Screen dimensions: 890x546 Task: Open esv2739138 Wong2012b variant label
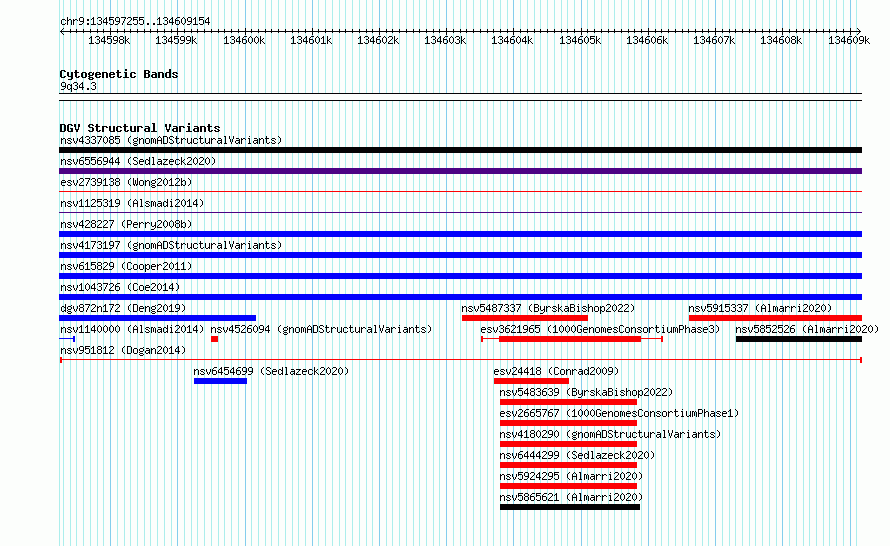click(126, 182)
